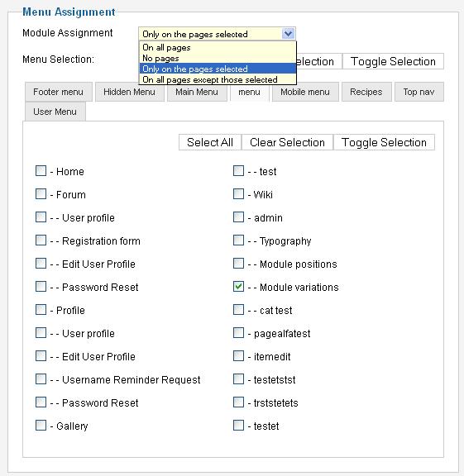Screen dimensions: 464x476
Task: Uncheck the Module variations checkbox
Action: coord(238,286)
